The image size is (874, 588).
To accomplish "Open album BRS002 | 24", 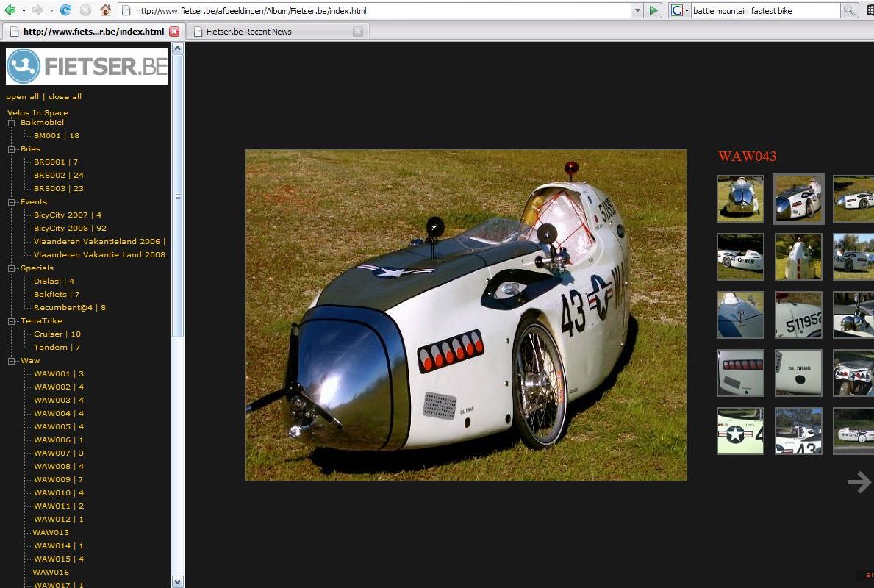I will pos(59,176).
